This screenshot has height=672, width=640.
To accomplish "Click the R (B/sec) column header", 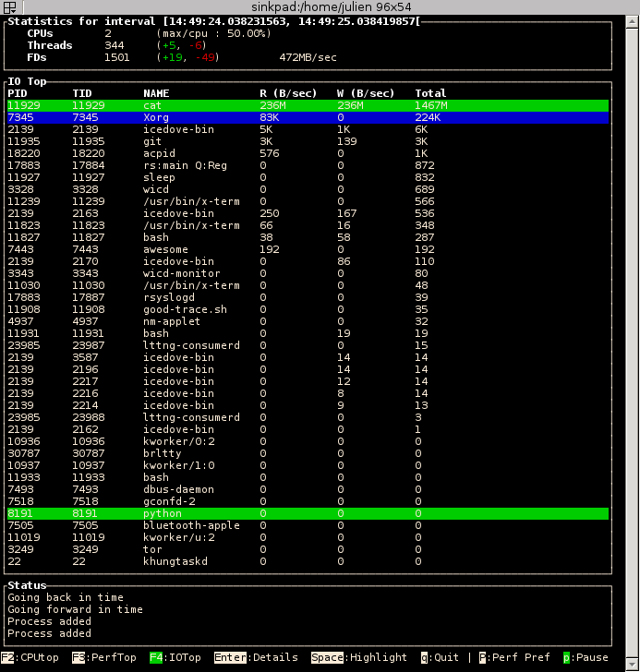I will click(288, 93).
